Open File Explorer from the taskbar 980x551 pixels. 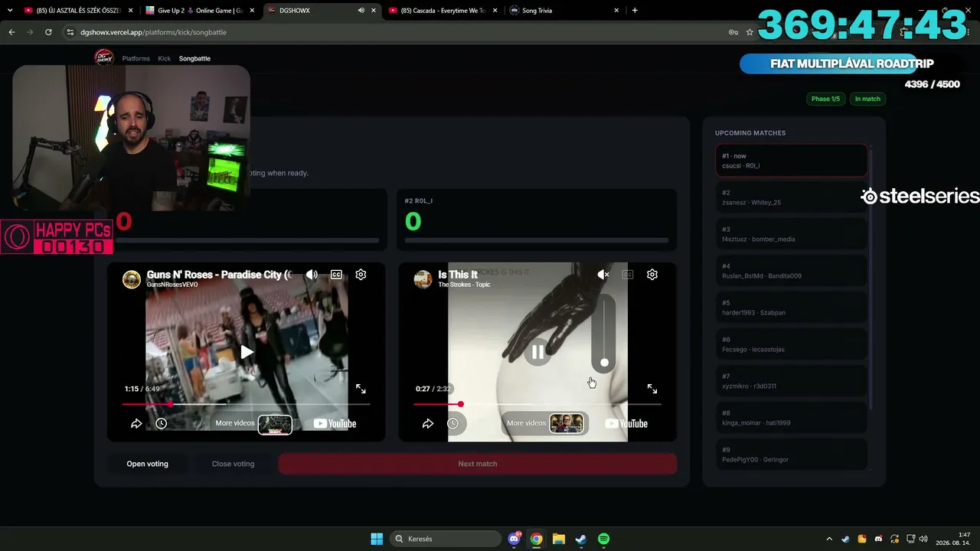[x=559, y=539]
